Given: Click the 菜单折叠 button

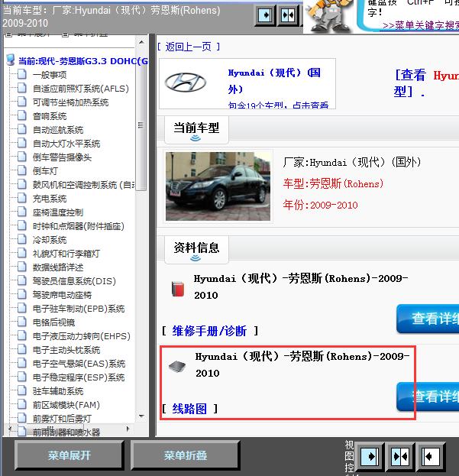Looking at the screenshot, I should [x=186, y=455].
